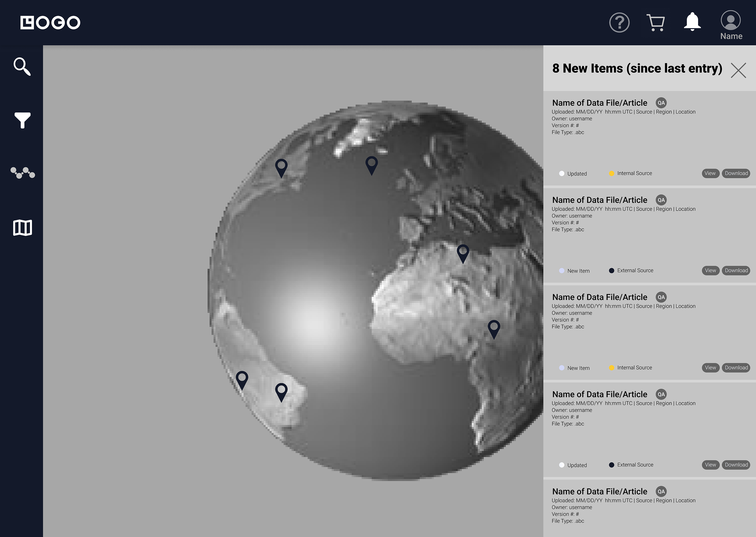The image size is (756, 537).
Task: Open the shopping cart
Action: point(655,23)
